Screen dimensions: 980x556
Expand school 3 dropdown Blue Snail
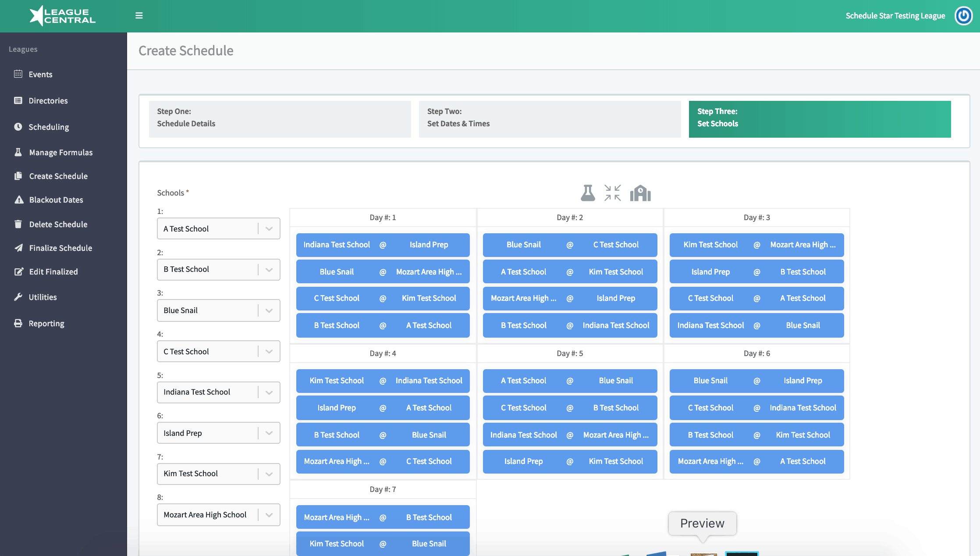[219, 310]
